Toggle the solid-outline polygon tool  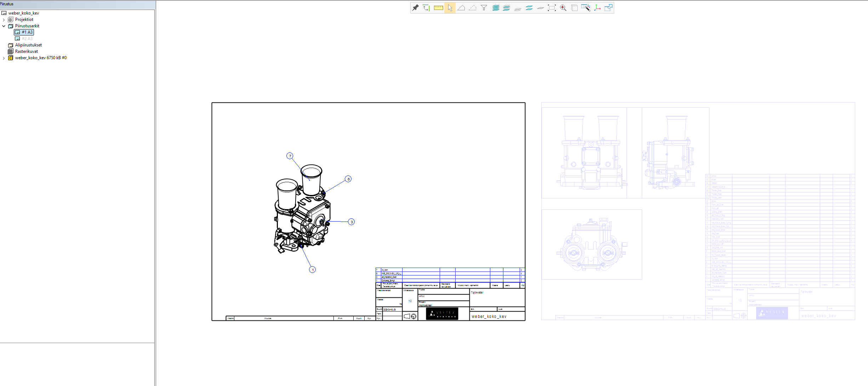(461, 7)
